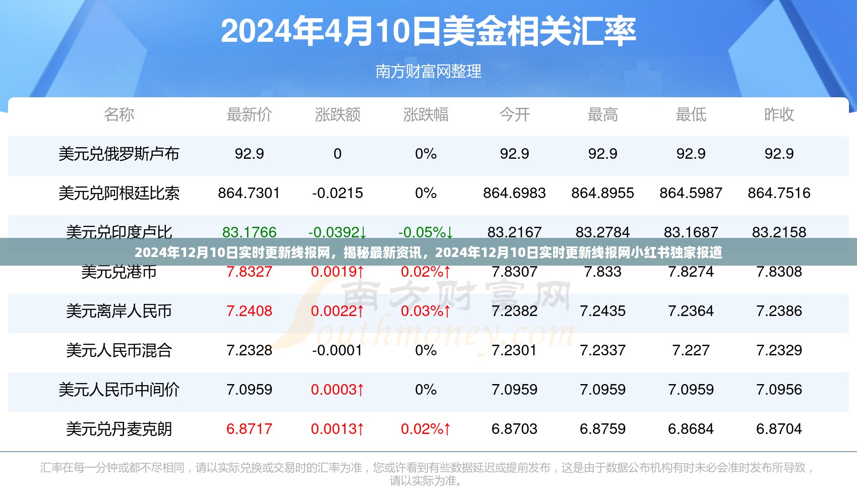Click the title 2024年4月10日美金相关汇率

428,31
